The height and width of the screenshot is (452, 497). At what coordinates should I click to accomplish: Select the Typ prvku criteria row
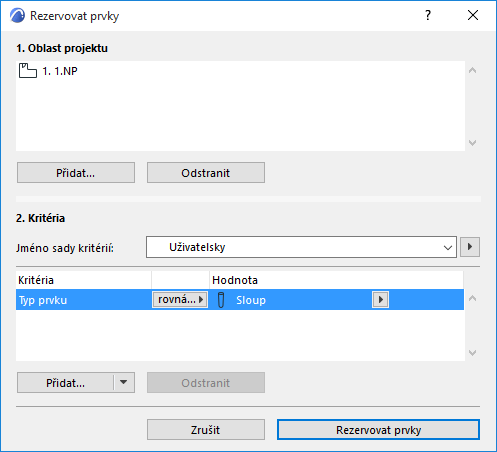click(x=240, y=300)
